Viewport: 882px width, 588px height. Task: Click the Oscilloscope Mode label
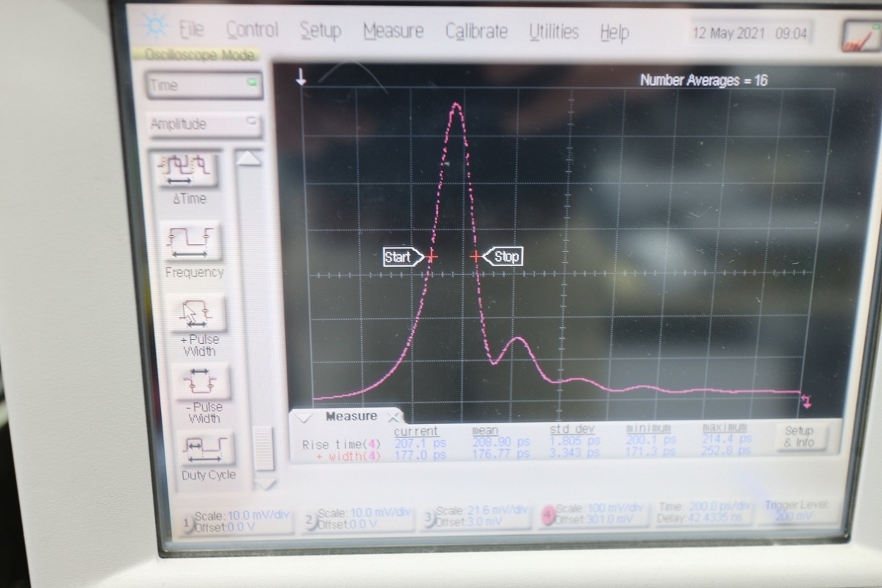[199, 54]
